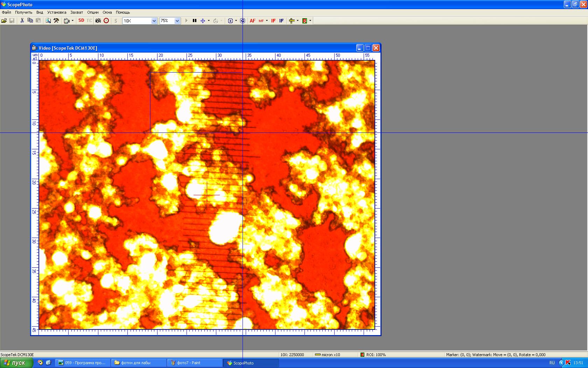The height and width of the screenshot is (368, 588).
Task: Click the Cut scissors icon
Action: tap(22, 21)
